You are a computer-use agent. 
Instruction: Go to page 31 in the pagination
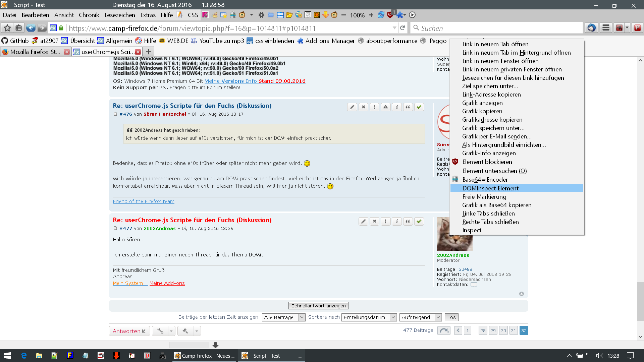click(x=513, y=330)
